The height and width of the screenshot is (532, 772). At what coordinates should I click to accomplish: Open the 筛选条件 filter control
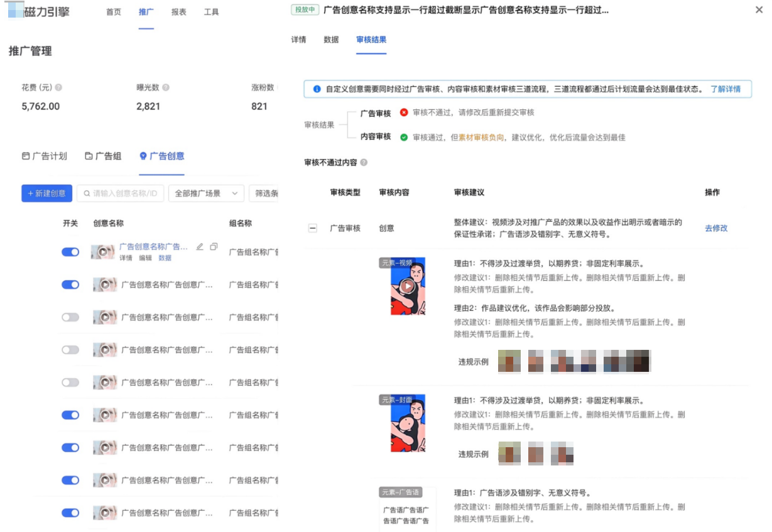[x=267, y=193]
